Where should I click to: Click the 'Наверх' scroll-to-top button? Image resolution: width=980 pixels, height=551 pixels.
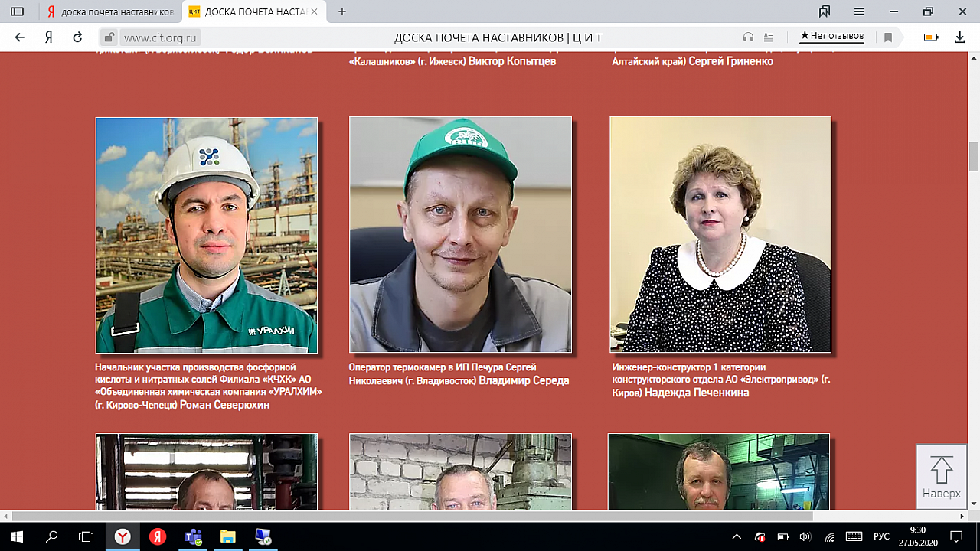coord(941,476)
